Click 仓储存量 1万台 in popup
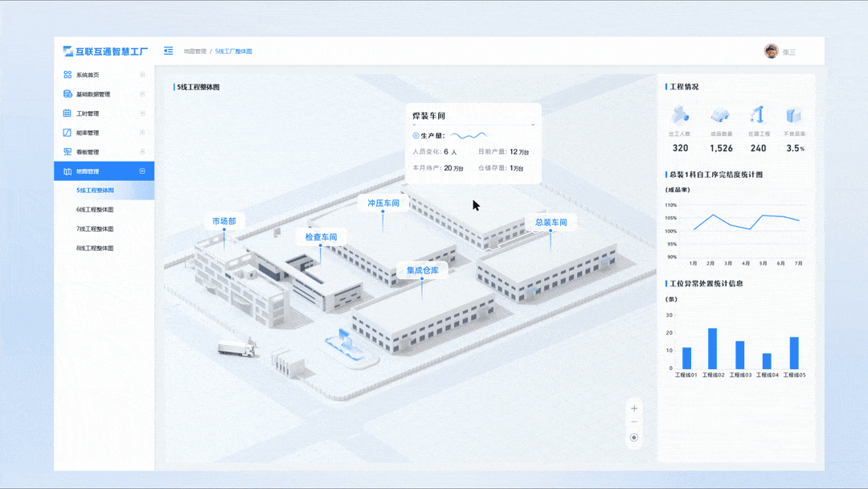This screenshot has height=489, width=868. (x=501, y=168)
